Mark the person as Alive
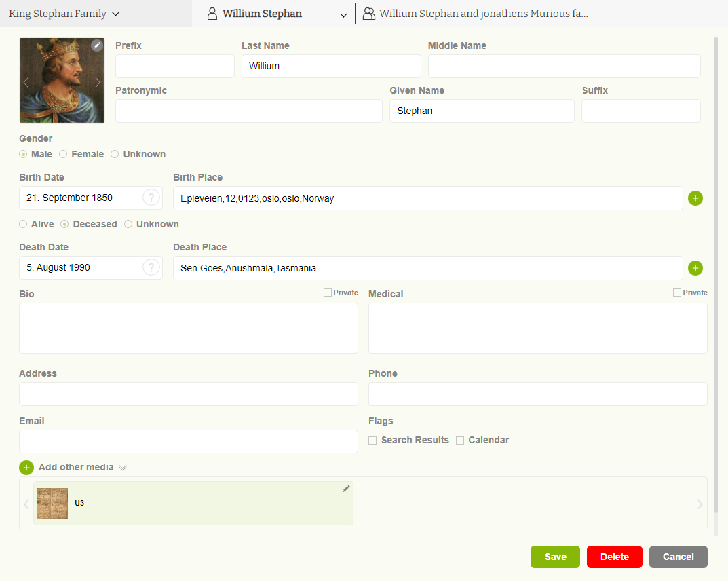 pos(24,224)
